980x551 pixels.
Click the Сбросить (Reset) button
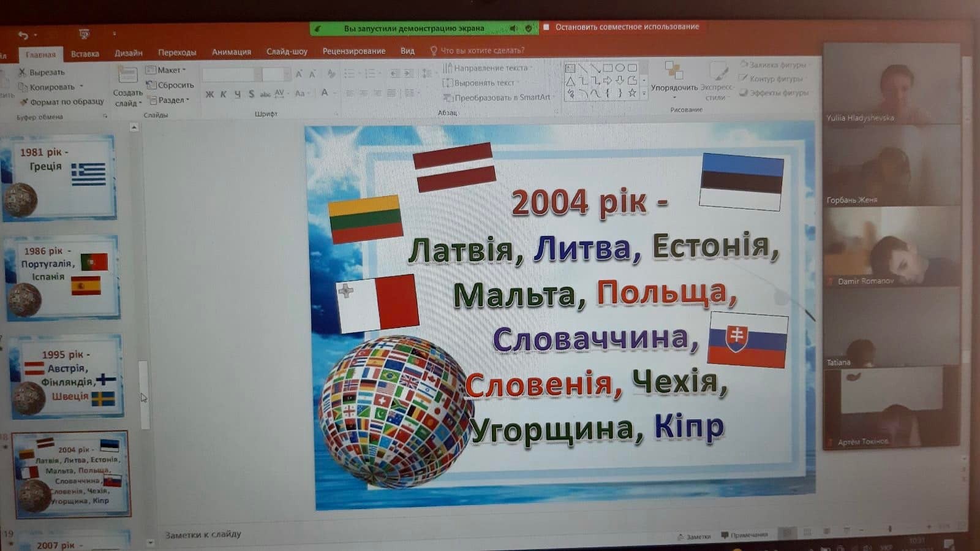[x=170, y=85]
